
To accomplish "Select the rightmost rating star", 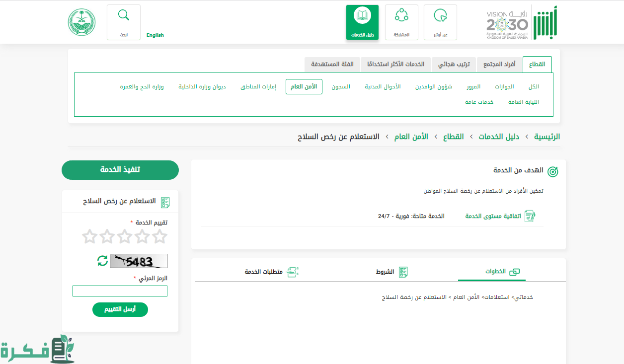I will point(159,236).
